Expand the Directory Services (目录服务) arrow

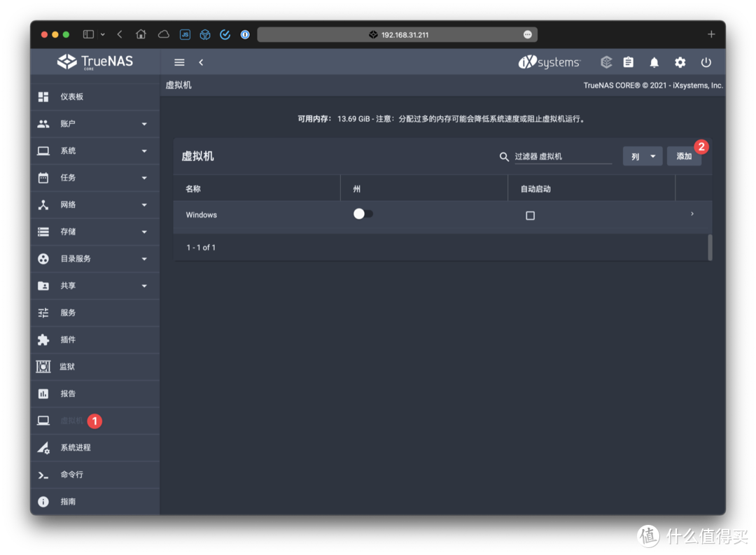tap(144, 259)
